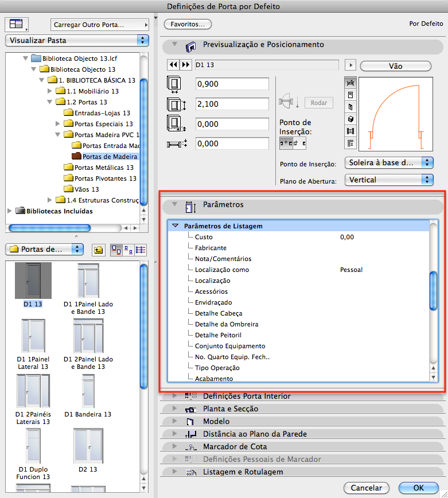The image size is (448, 498).
Task: Open the Soleira à base dropdown
Action: click(389, 162)
